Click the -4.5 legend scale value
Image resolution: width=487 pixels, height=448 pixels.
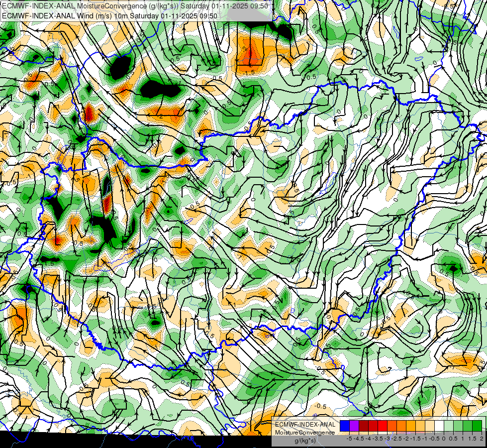[359, 439]
